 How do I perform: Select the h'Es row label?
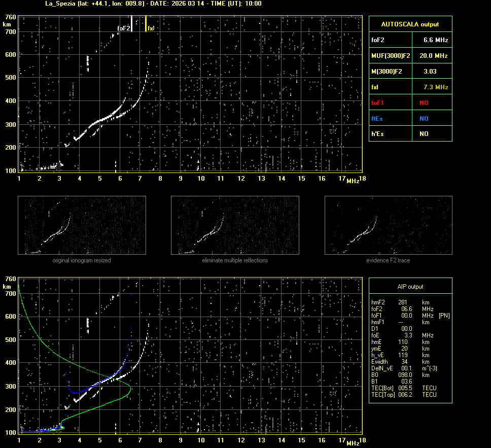(x=378, y=134)
